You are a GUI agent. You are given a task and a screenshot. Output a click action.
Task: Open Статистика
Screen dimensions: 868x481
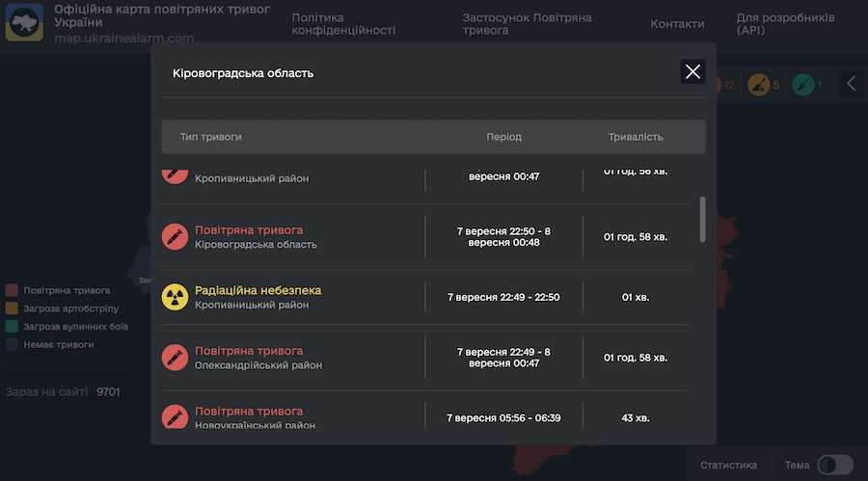click(x=728, y=465)
